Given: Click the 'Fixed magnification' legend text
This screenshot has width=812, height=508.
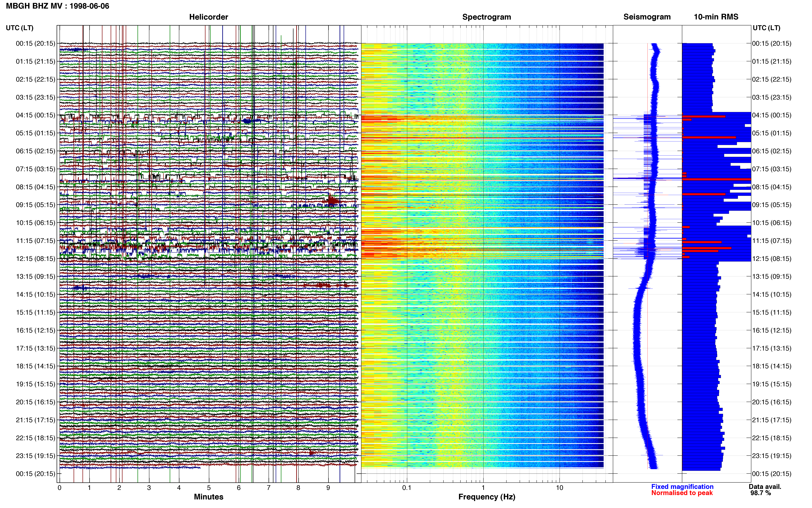Looking at the screenshot, I should coord(682,487).
